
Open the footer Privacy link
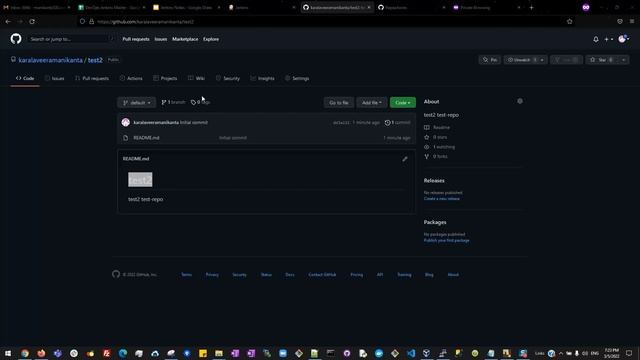point(212,275)
